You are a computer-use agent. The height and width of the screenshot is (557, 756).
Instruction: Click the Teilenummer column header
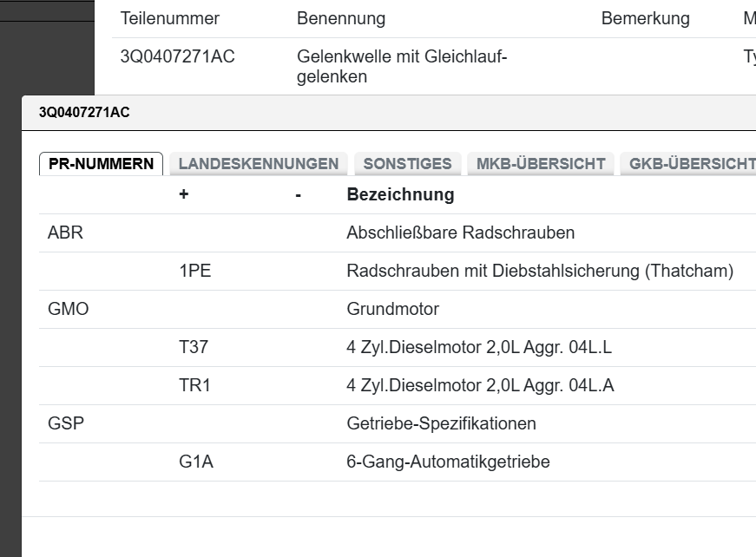170,18
